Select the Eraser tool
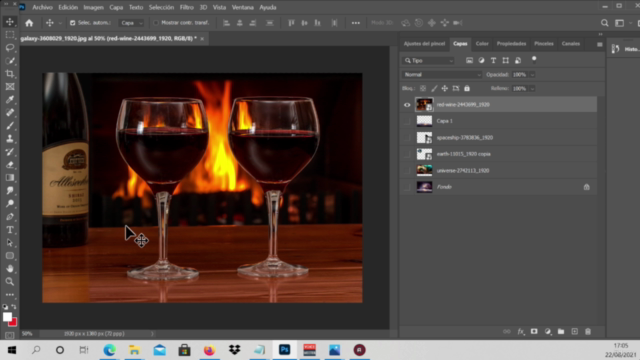The height and width of the screenshot is (360, 640). (x=10, y=165)
